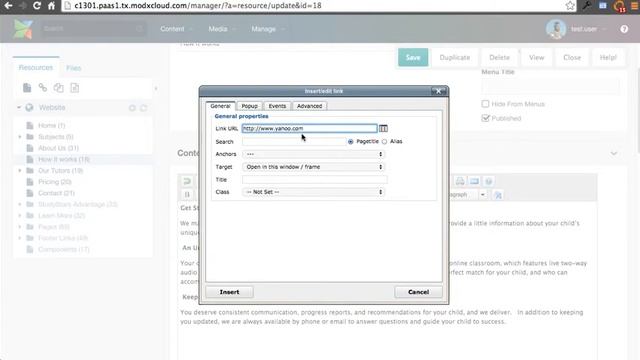Click the Title field in the dialog
Viewport: 640px width, 360px height.
[314, 180]
